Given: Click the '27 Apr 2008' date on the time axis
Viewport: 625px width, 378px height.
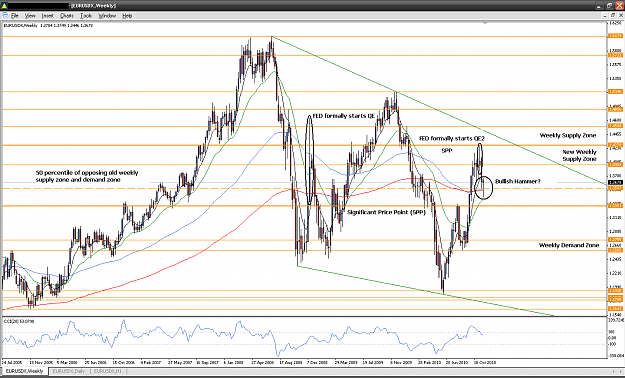Looking at the screenshot, I should click(x=263, y=362).
